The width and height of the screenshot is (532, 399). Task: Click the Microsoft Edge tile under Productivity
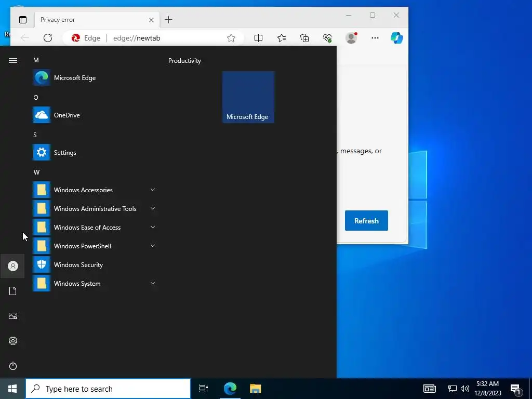click(248, 97)
